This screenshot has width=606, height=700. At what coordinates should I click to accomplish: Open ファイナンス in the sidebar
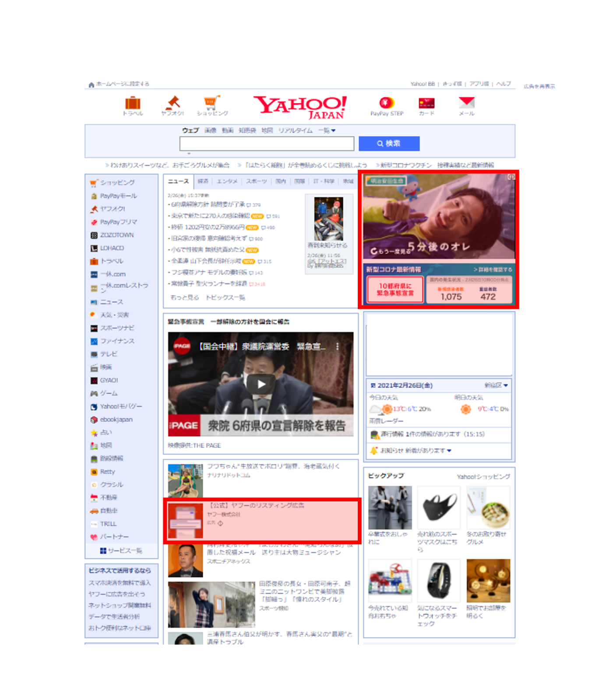point(116,341)
